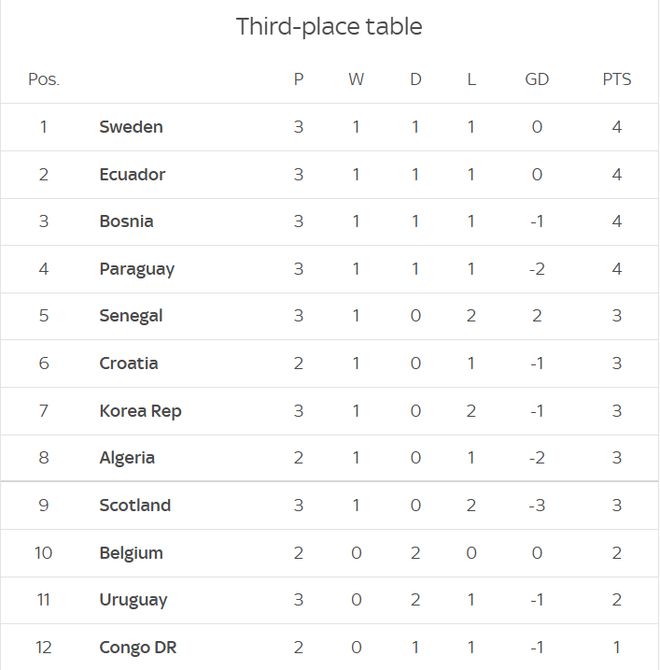
Task: Click the Third-place table heading
Action: click(x=329, y=27)
